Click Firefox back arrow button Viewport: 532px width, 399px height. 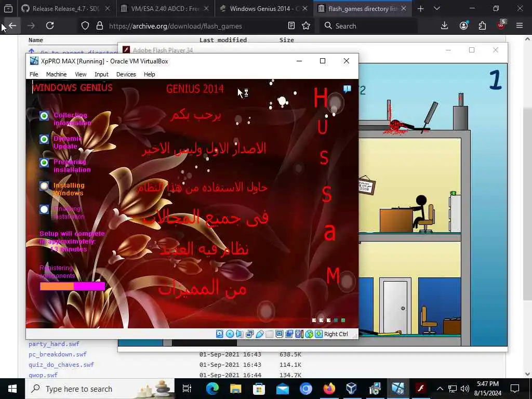pos(12,26)
